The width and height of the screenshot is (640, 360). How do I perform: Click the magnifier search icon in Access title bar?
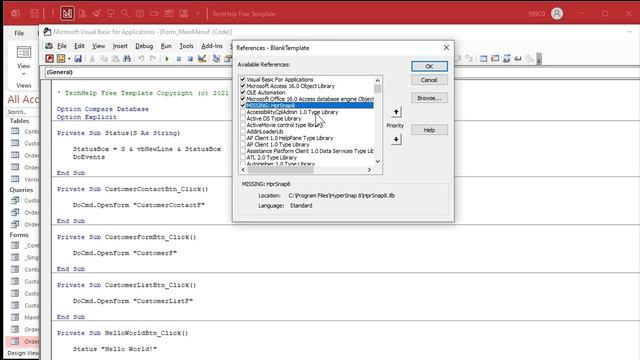click(x=125, y=13)
